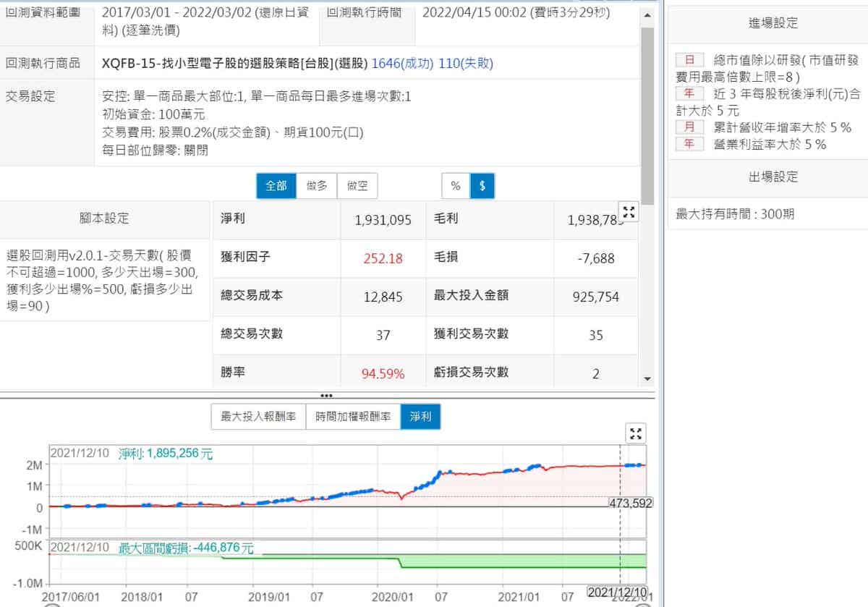This screenshot has width=868, height=607.
Task: Open the 110(失敗) results link
Action: click(466, 64)
